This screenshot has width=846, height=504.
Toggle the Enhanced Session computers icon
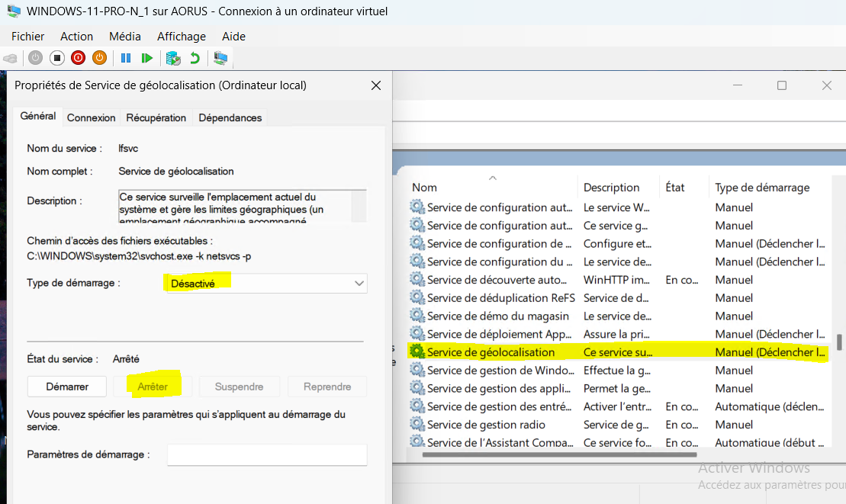[220, 58]
